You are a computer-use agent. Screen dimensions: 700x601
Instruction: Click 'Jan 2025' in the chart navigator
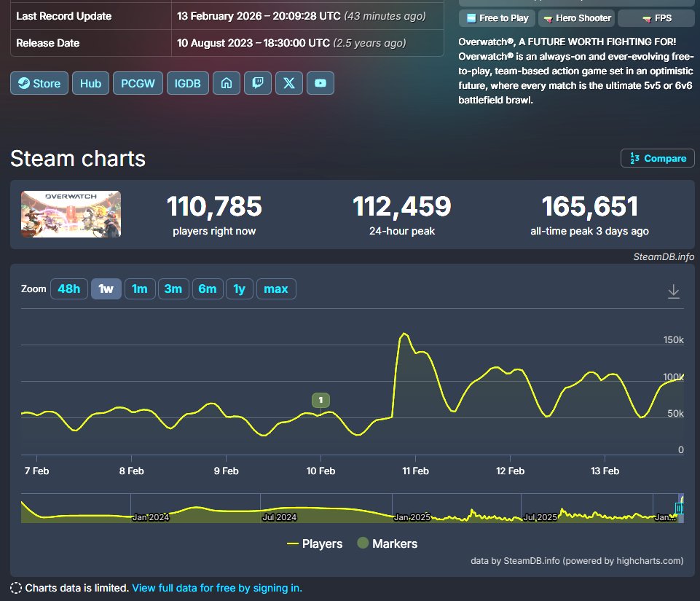click(x=412, y=517)
